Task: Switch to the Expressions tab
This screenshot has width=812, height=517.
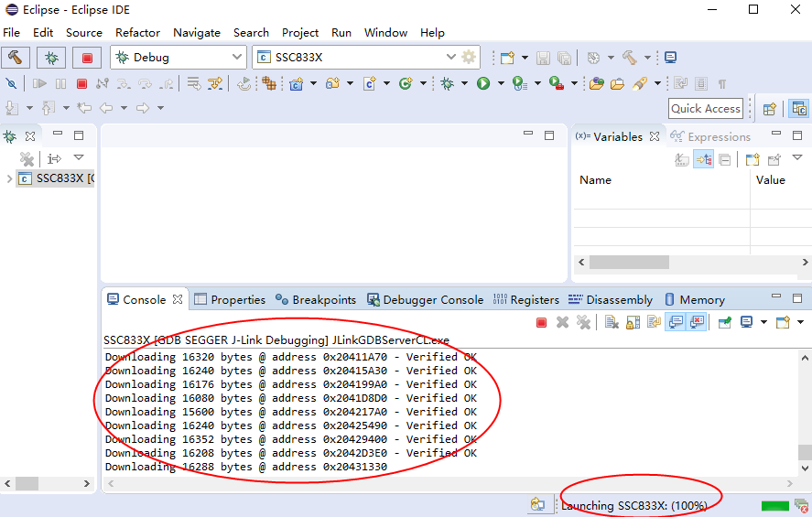Action: [710, 136]
